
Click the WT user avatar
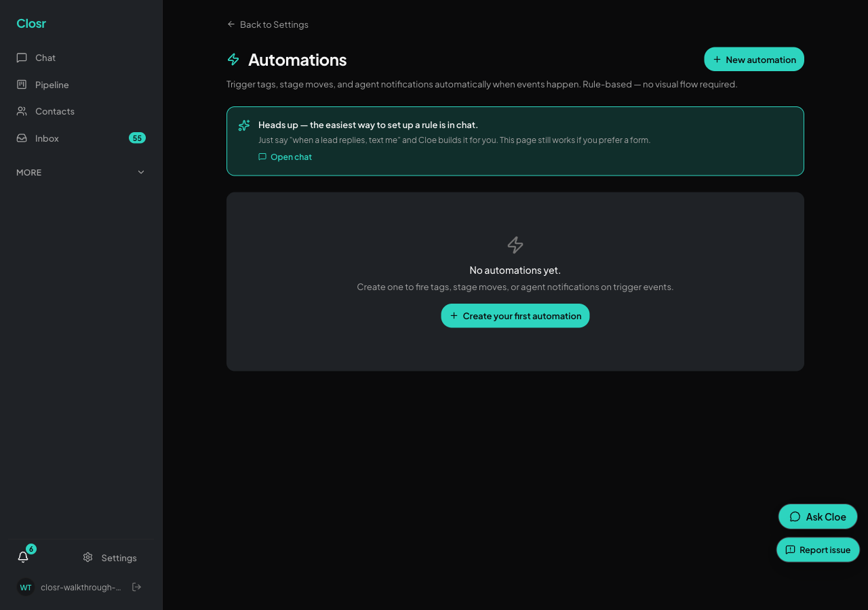click(x=26, y=587)
